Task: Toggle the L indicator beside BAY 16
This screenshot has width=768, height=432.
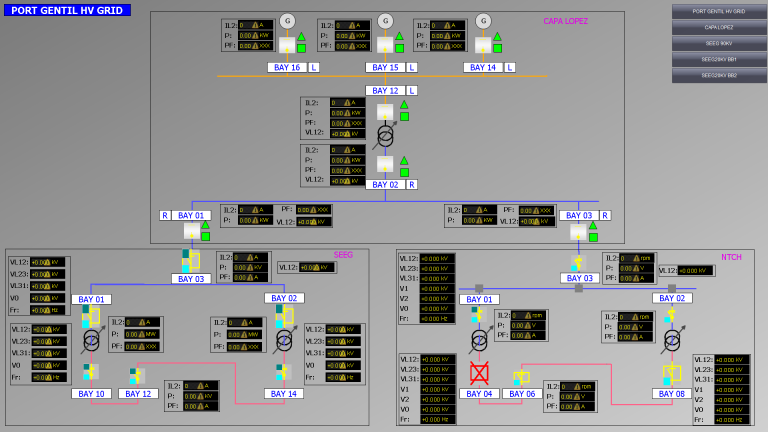Action: (313, 67)
